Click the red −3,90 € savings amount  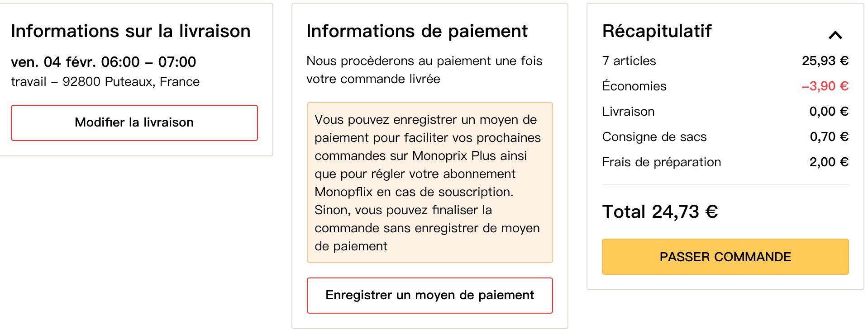[x=825, y=86]
